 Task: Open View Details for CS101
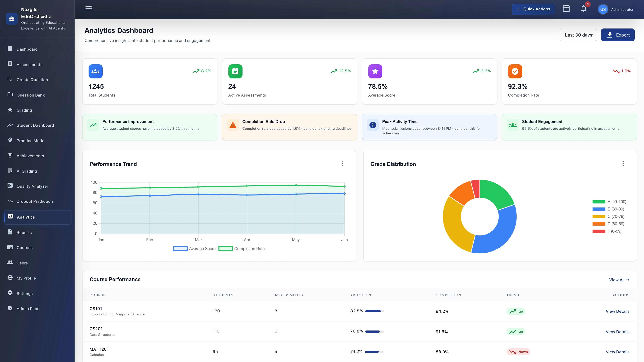click(x=617, y=311)
